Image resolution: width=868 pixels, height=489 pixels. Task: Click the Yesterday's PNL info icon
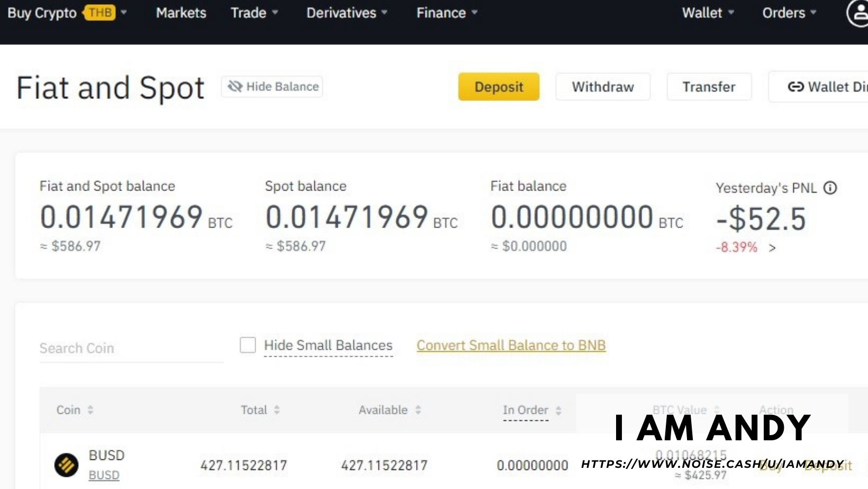(830, 188)
